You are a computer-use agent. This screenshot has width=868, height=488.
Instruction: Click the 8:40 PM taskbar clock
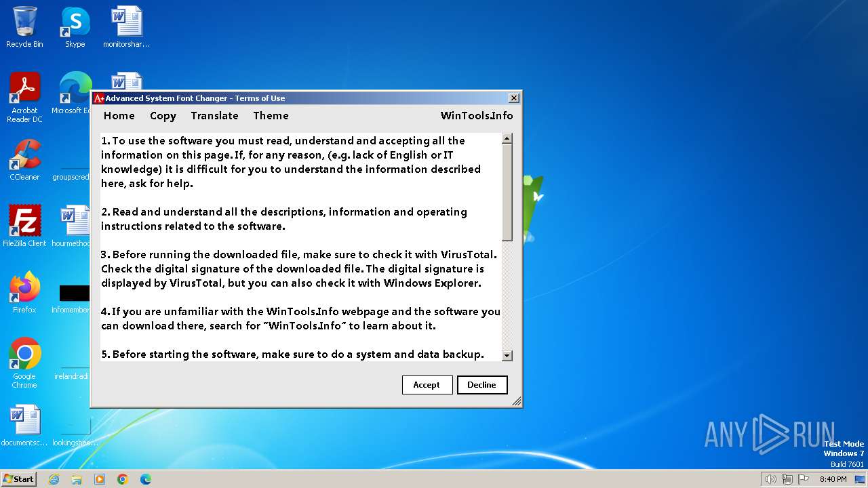coord(833,479)
